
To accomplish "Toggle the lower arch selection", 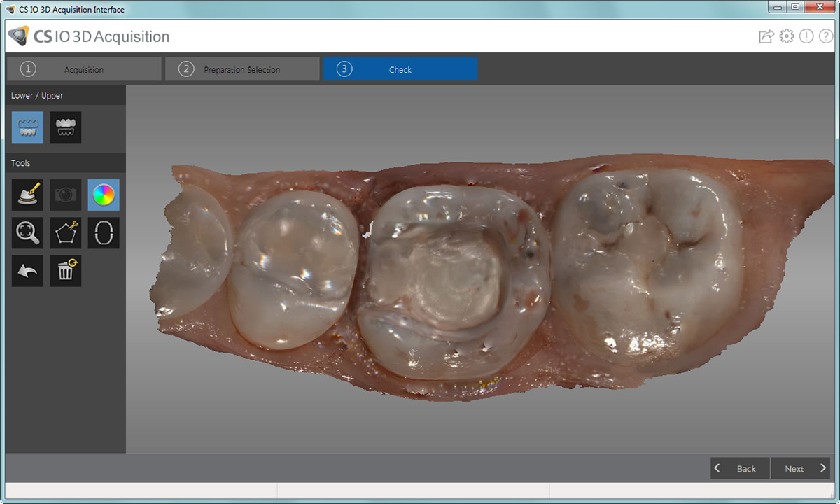I will pos(27,127).
